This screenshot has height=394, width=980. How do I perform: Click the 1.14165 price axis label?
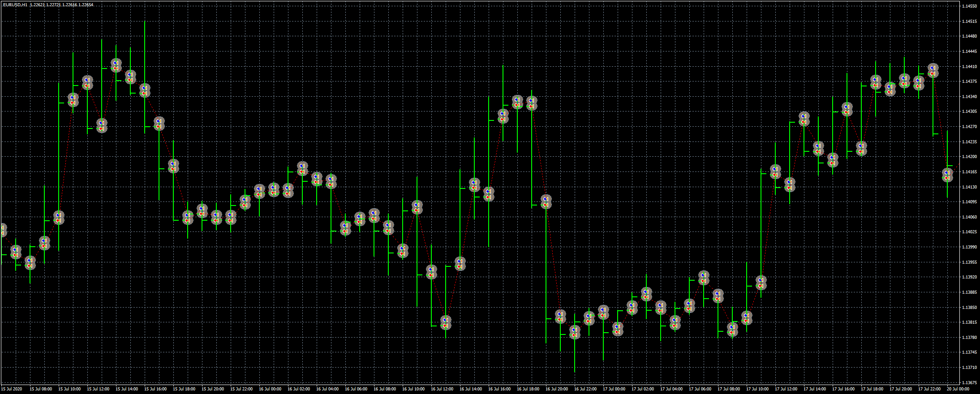(969, 172)
